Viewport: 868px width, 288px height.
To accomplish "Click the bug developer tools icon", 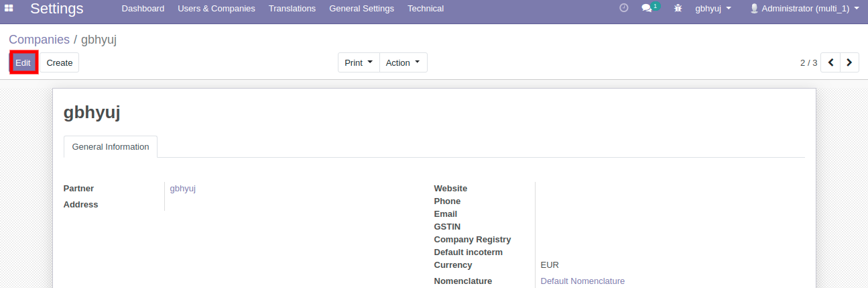I will tap(678, 9).
